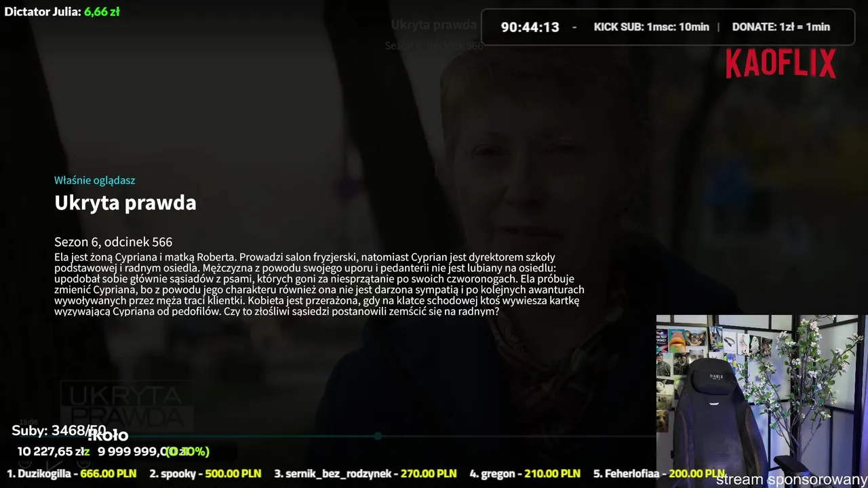Click the episode description paragraph

coord(319,285)
